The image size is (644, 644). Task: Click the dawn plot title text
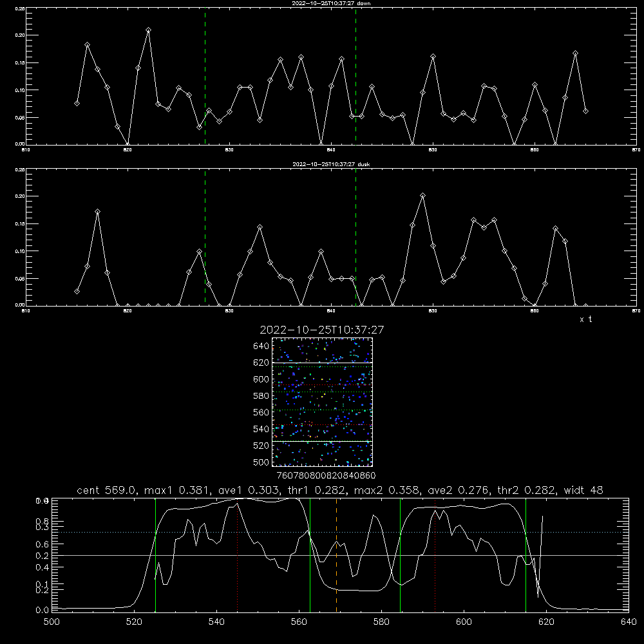[331, 3]
